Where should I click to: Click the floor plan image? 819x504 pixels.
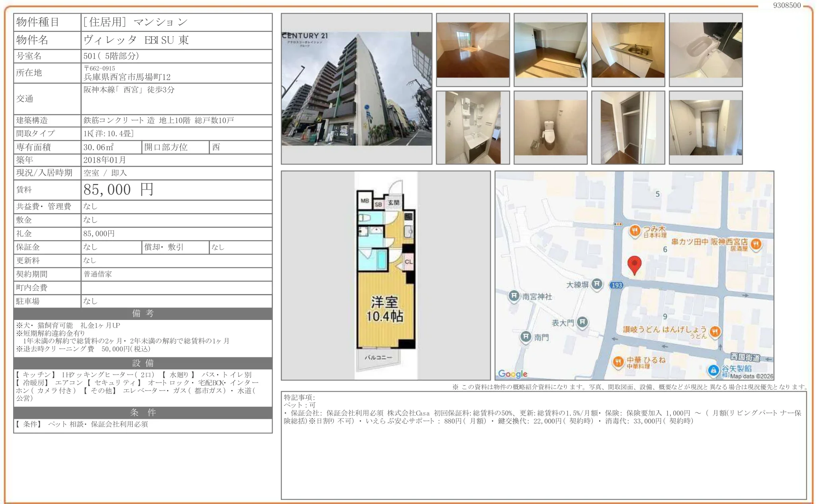(386, 275)
